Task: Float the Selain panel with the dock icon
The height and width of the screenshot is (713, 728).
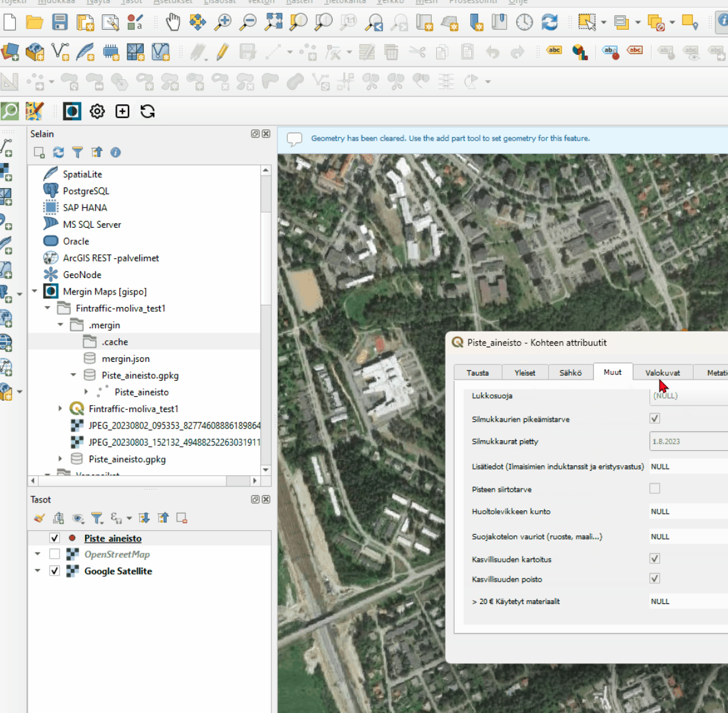Action: tap(255, 134)
